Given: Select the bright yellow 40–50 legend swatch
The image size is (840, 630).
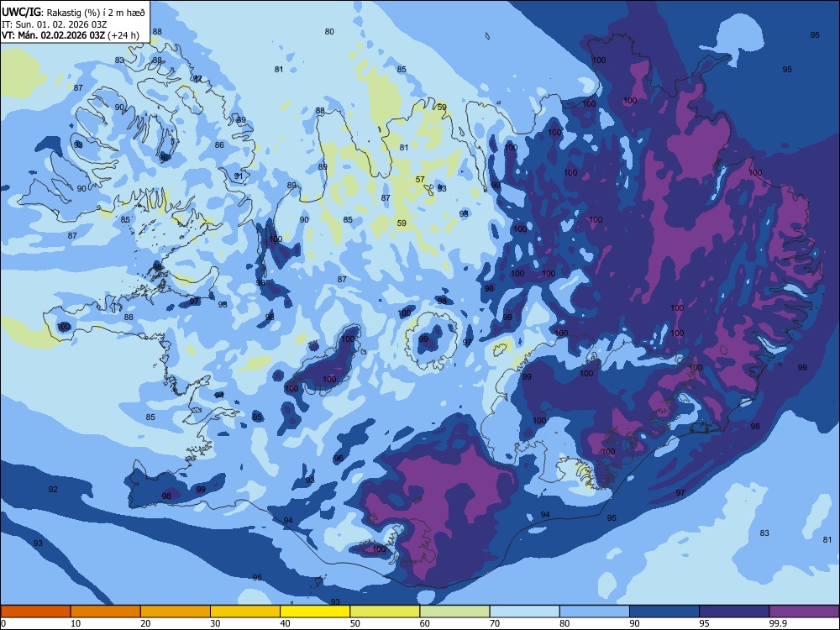Looking at the screenshot, I should [315, 612].
